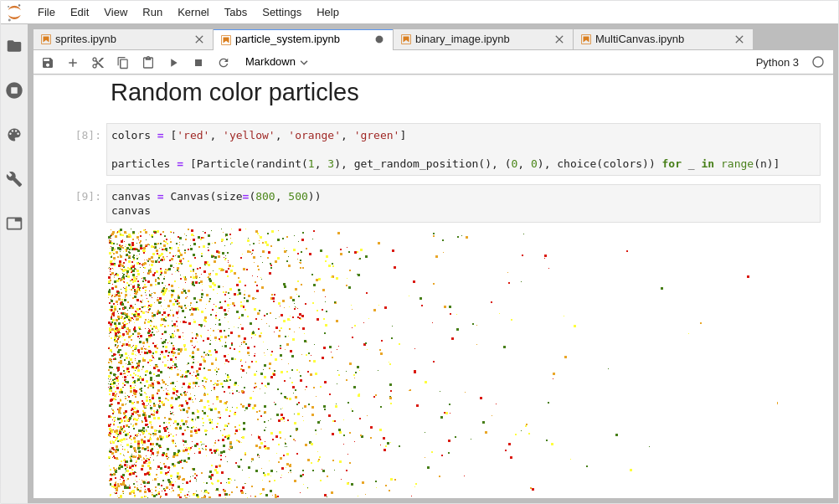Paste a cell using the clipboard icon
The image size is (839, 504).
pyautogui.click(x=148, y=62)
